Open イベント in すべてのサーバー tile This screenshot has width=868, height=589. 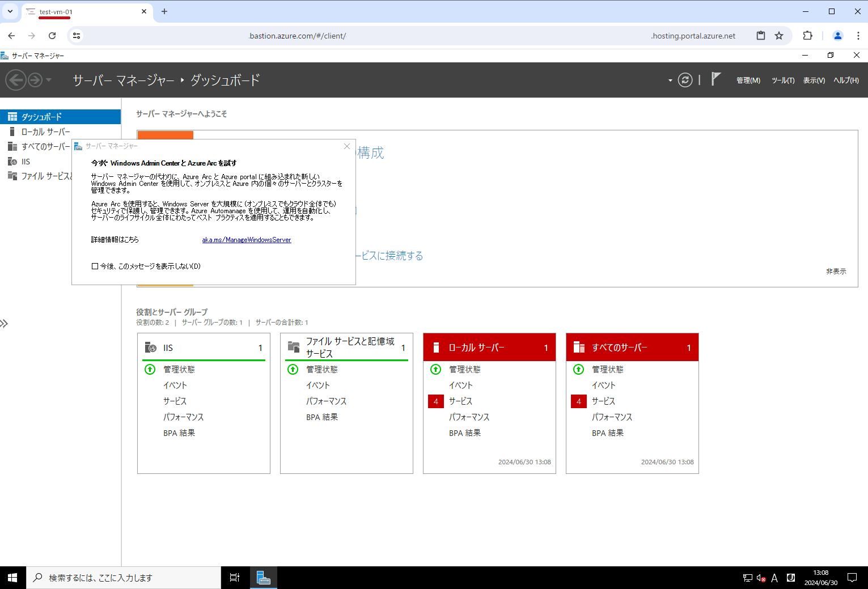pyautogui.click(x=604, y=385)
